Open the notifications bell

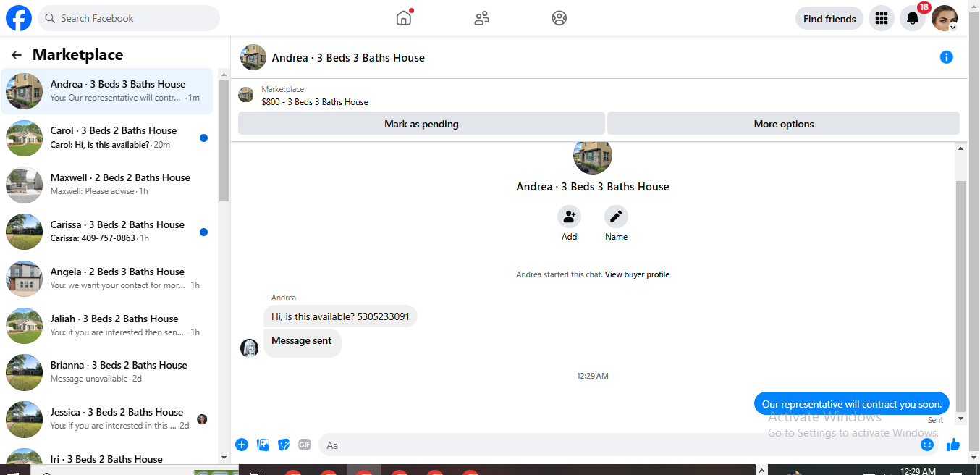(913, 19)
